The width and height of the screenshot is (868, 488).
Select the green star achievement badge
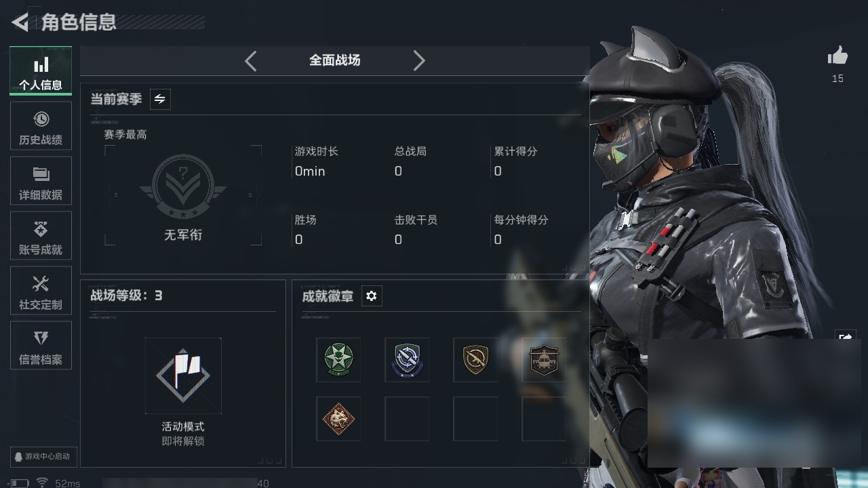click(x=338, y=359)
